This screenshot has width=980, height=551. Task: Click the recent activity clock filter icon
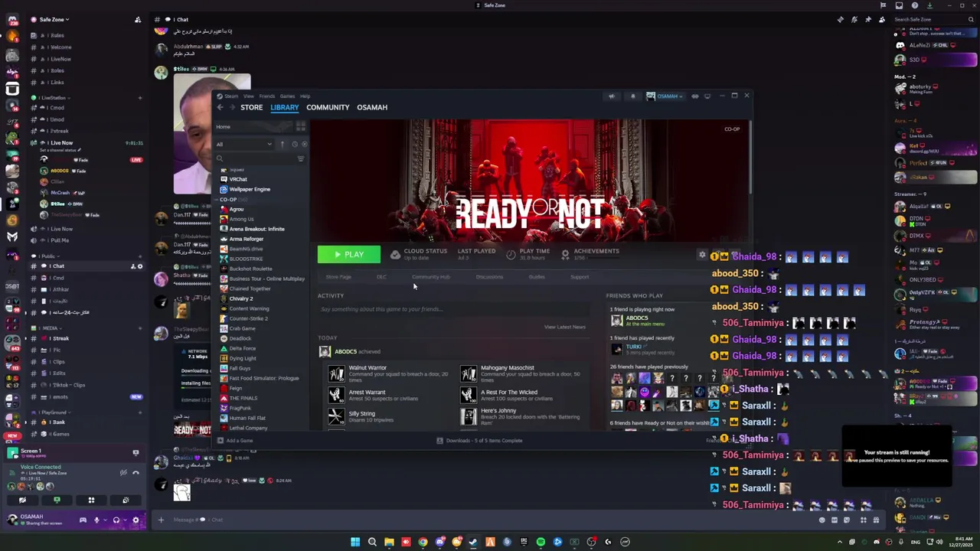point(294,144)
